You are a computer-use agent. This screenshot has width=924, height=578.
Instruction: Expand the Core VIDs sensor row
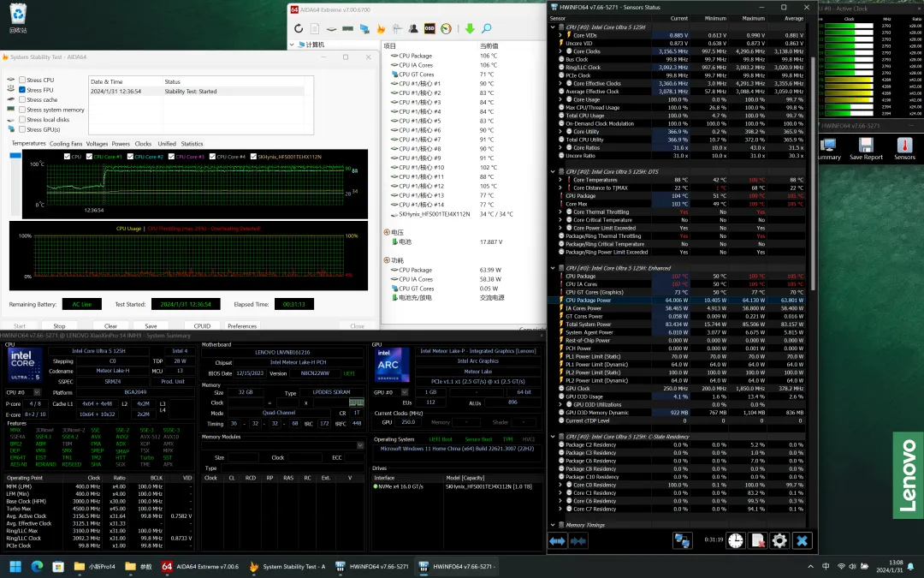tap(560, 35)
